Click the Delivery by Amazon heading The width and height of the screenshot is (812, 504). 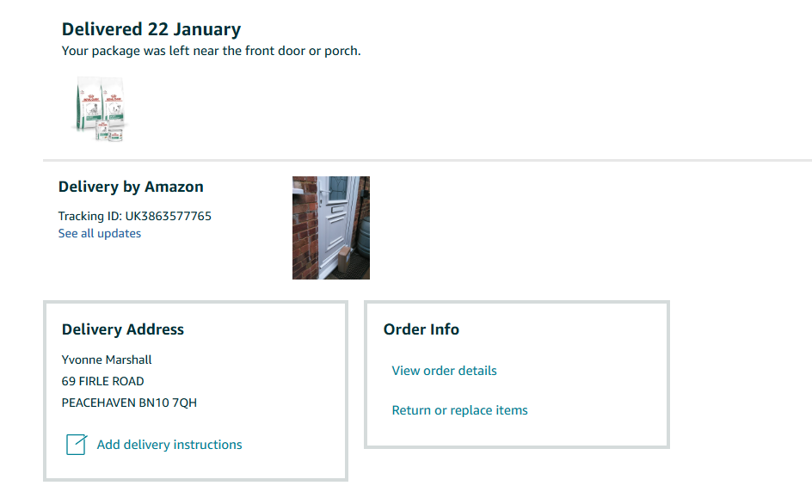click(x=131, y=187)
